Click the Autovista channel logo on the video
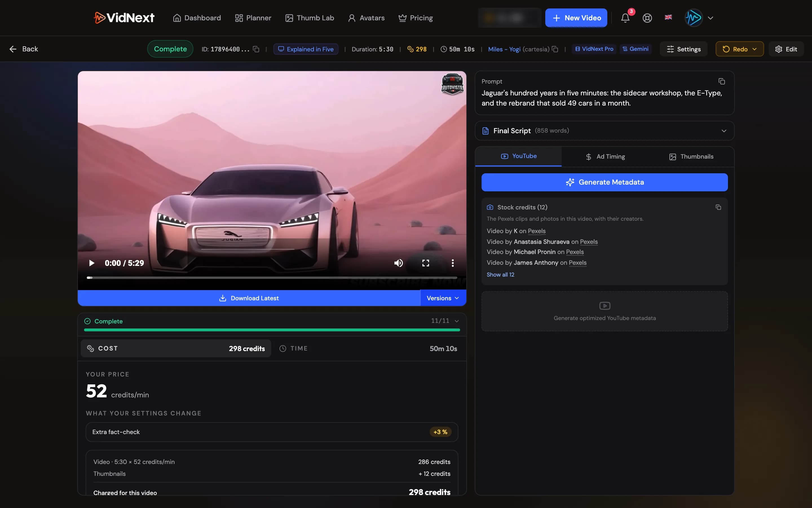The image size is (812, 508). [x=452, y=84]
